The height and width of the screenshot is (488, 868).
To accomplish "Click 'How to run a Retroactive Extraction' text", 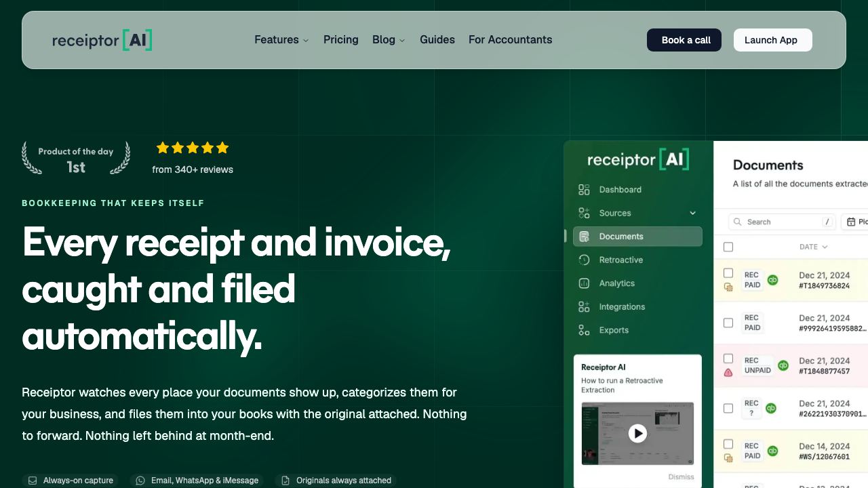I will (622, 385).
